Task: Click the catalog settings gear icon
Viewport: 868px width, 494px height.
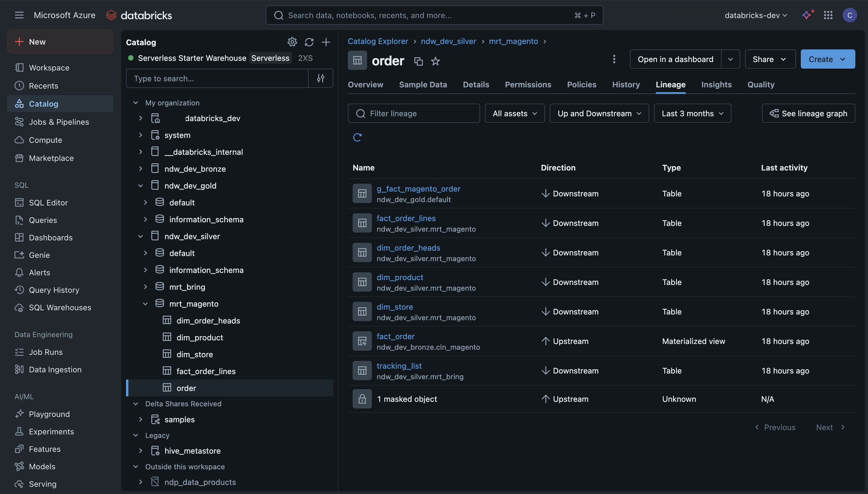Action: 292,42
